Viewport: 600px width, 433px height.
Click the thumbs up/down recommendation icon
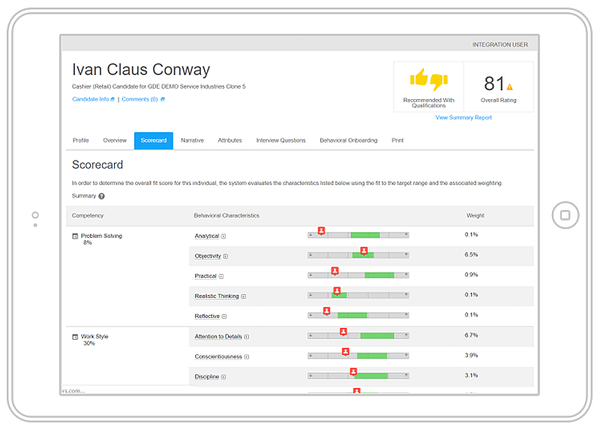(x=429, y=79)
